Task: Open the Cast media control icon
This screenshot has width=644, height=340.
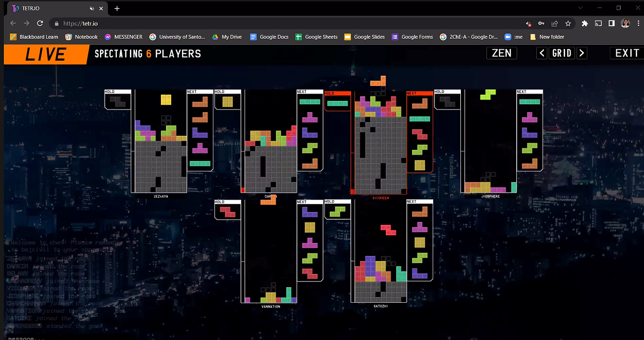Action: (598, 23)
